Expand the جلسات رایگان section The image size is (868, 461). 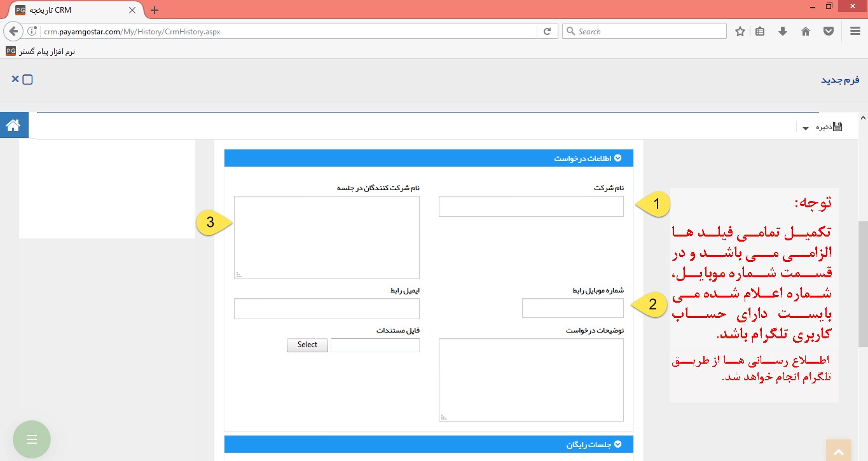pyautogui.click(x=617, y=444)
